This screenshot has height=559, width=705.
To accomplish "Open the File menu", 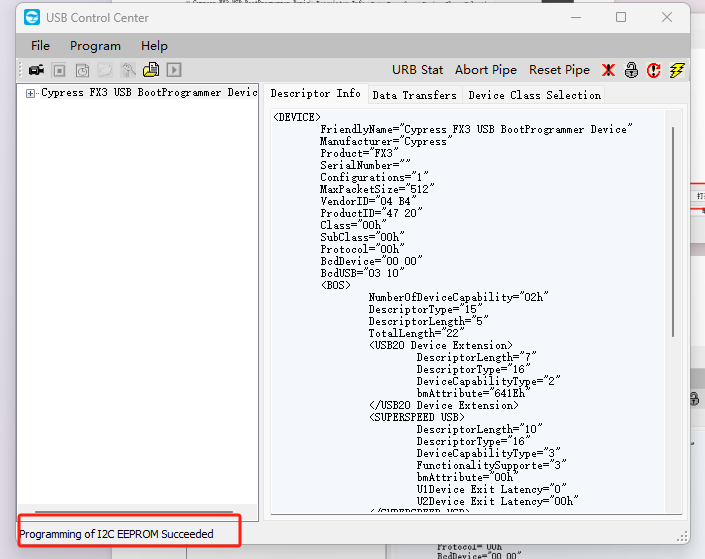I will 40,46.
